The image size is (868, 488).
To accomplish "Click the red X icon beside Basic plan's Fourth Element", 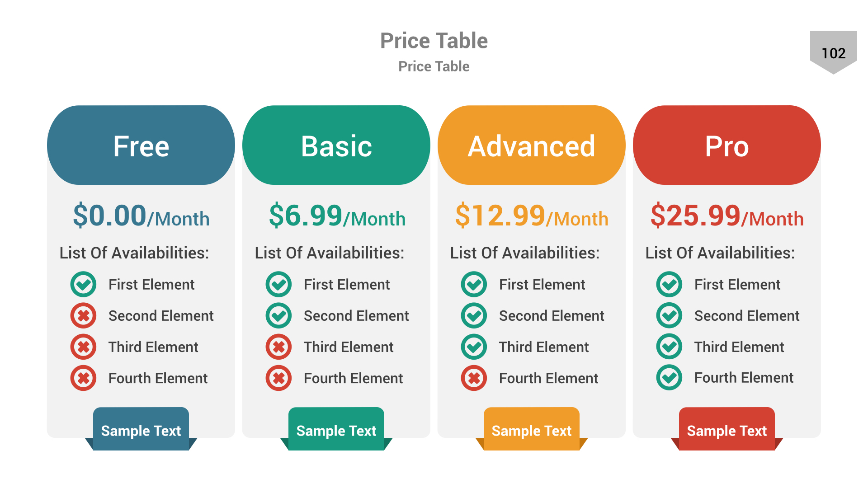I will 278,378.
